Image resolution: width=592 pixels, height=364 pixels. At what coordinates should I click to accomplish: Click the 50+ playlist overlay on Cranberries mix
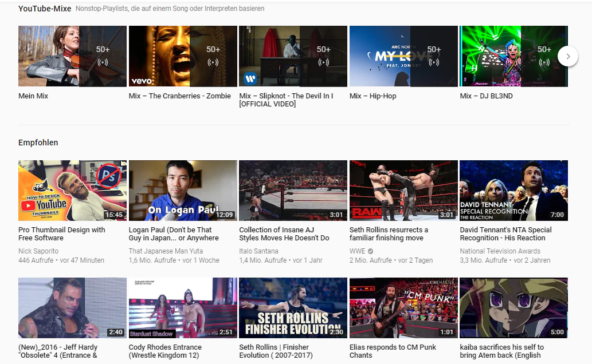(213, 56)
